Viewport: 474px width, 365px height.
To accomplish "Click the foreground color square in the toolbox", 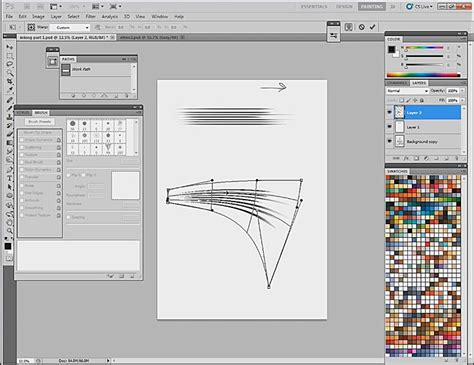I will coord(8,246).
